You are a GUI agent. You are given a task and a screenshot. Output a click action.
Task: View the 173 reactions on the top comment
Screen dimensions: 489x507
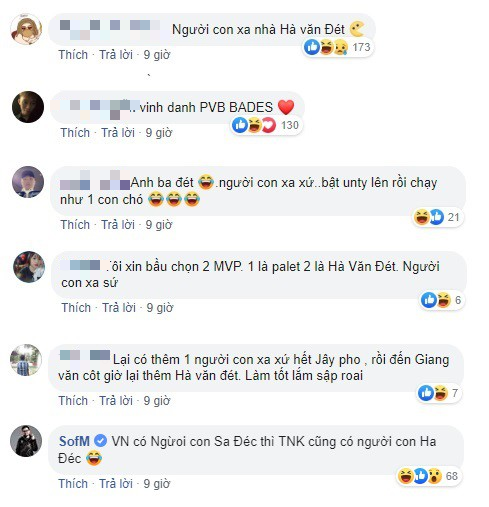tap(337, 47)
